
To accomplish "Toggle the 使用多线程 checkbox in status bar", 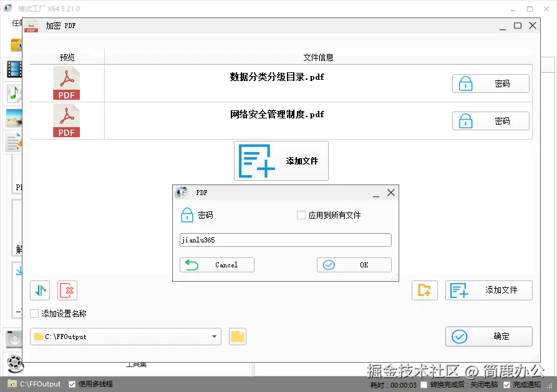I will click(72, 384).
